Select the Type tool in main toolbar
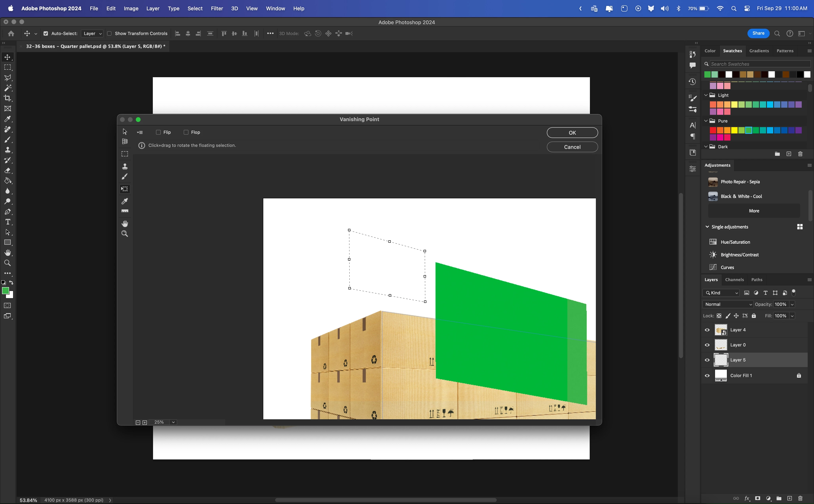 coord(7,222)
